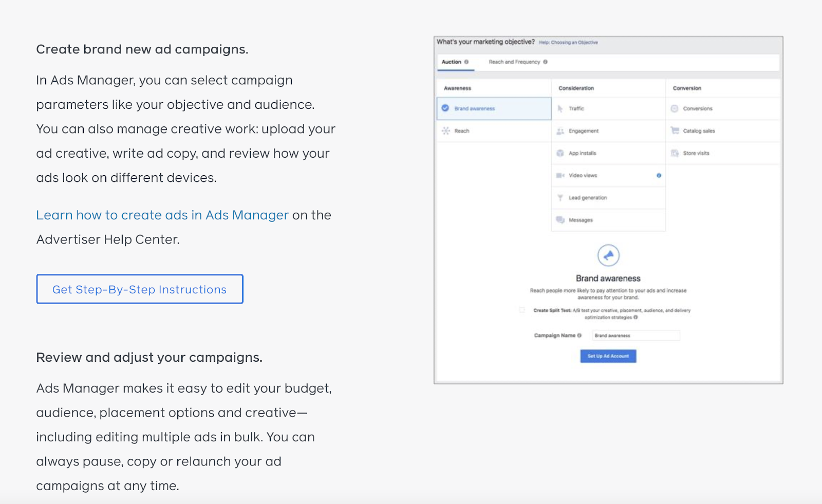The image size is (822, 504).
Task: Click the Lead generation funnel icon
Action: [560, 198]
